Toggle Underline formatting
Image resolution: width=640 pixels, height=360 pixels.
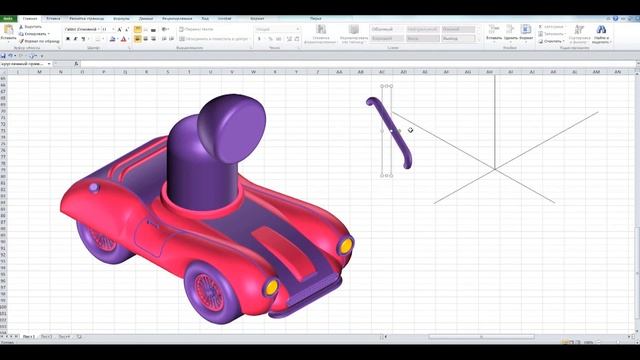tap(83, 39)
